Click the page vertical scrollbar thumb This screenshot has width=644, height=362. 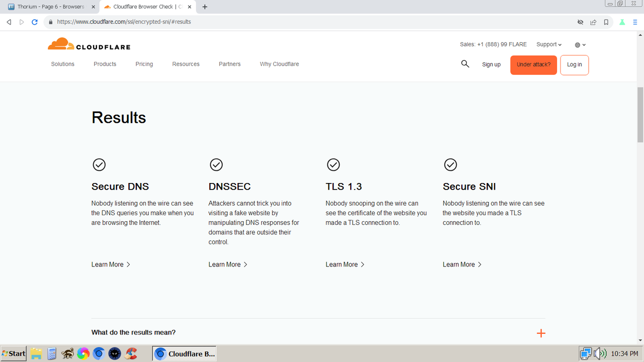[640, 115]
